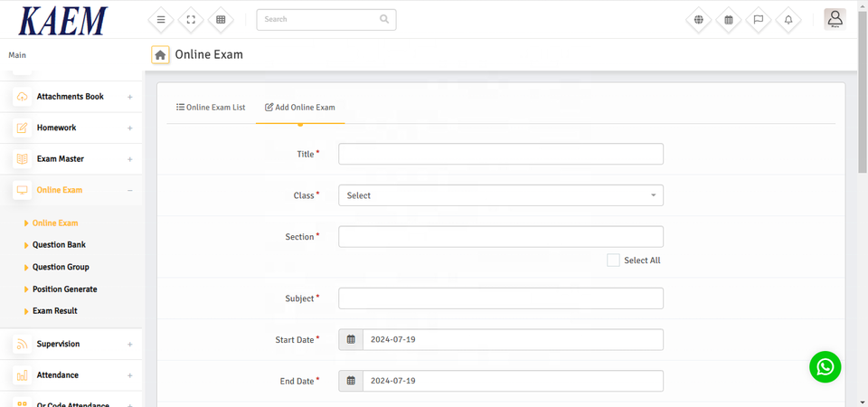Switch to Online Exam List tab
The width and height of the screenshot is (868, 407).
coord(211,108)
